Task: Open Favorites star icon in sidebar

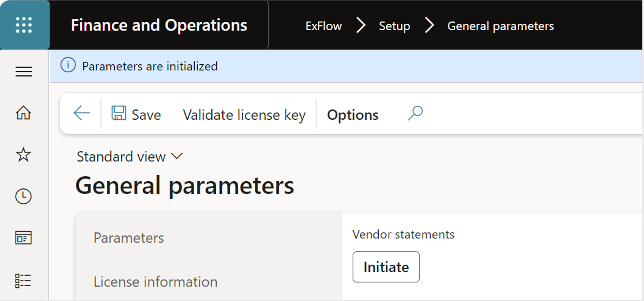Action: point(24,155)
